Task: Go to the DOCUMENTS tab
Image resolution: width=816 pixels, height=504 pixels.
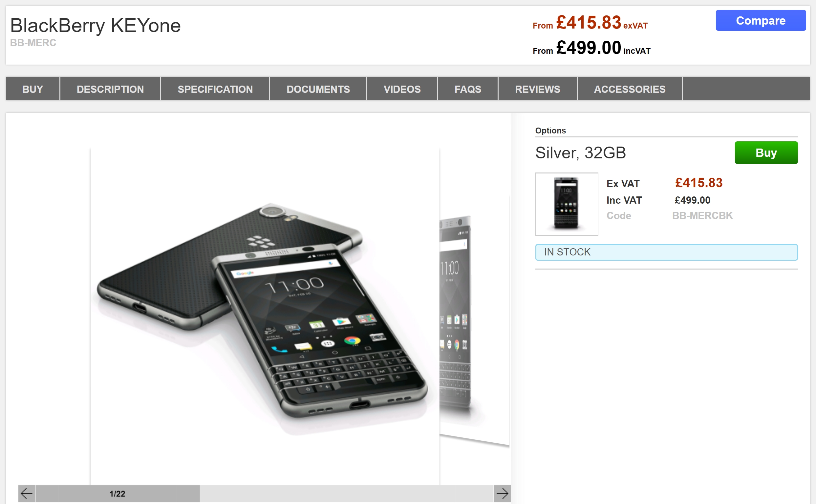Action: click(x=318, y=89)
